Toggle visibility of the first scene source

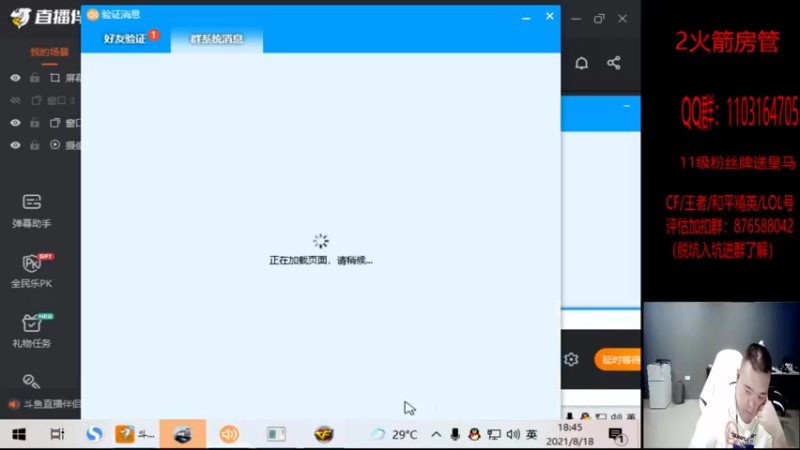point(15,78)
